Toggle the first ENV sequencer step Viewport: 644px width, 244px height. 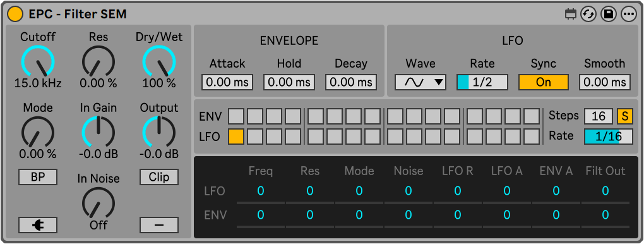(x=236, y=116)
